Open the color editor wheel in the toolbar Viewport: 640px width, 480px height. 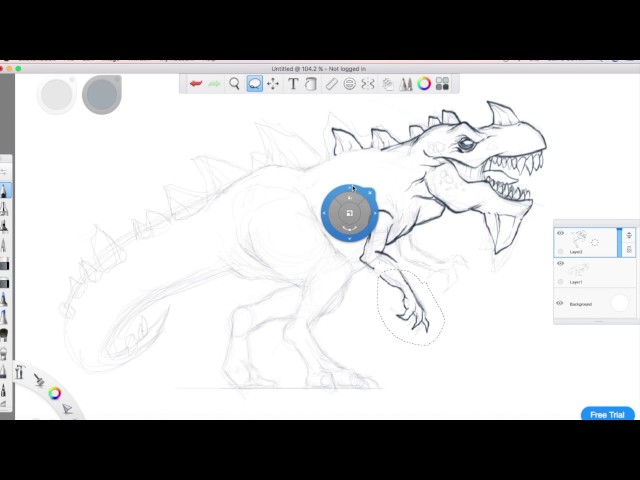(424, 84)
